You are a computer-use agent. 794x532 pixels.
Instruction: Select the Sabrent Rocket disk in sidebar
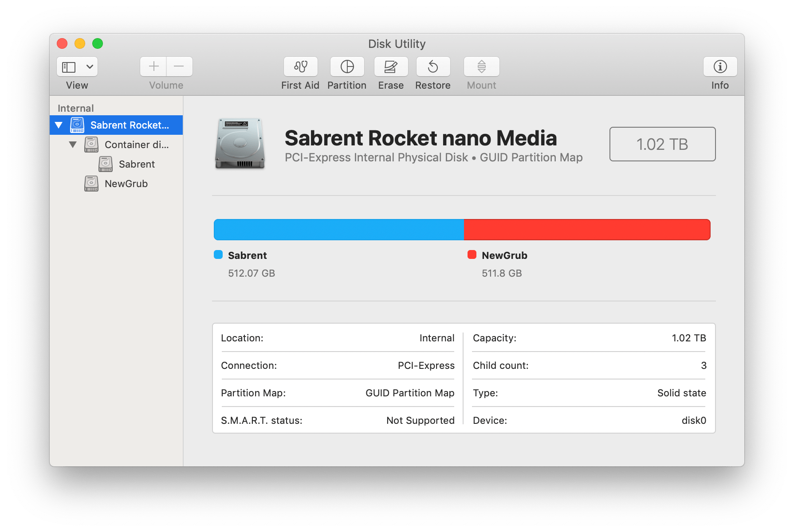[x=116, y=125]
